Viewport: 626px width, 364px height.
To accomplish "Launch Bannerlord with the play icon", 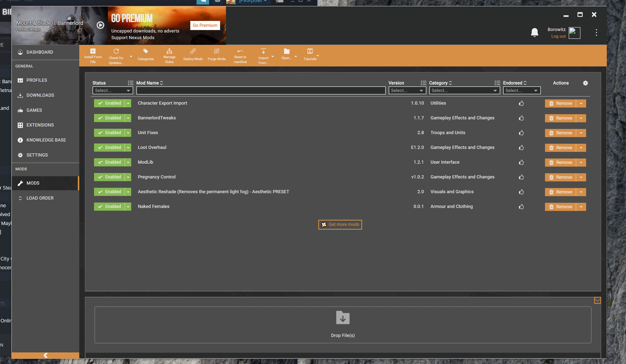I will (100, 25).
